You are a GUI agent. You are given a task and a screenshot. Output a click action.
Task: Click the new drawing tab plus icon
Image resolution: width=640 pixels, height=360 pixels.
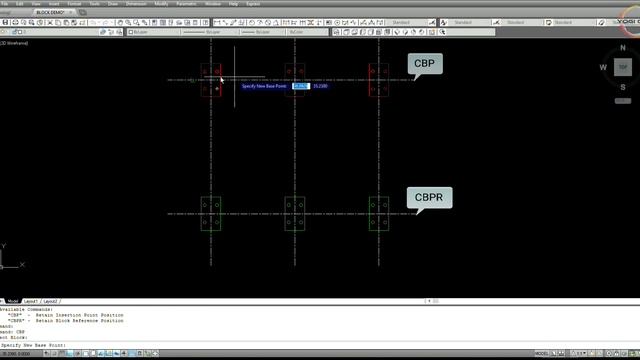coord(82,13)
